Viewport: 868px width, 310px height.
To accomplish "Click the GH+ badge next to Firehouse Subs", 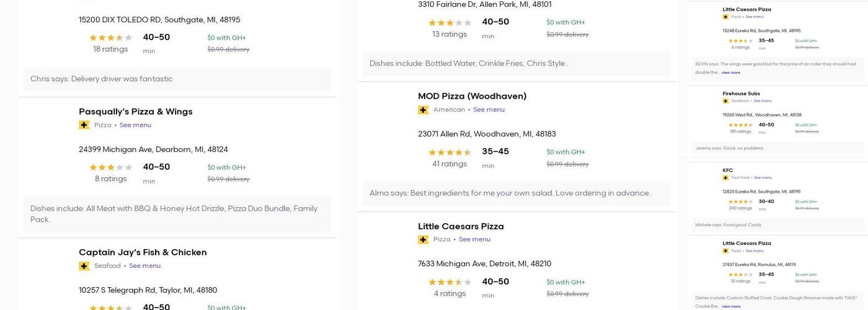I will click(725, 101).
